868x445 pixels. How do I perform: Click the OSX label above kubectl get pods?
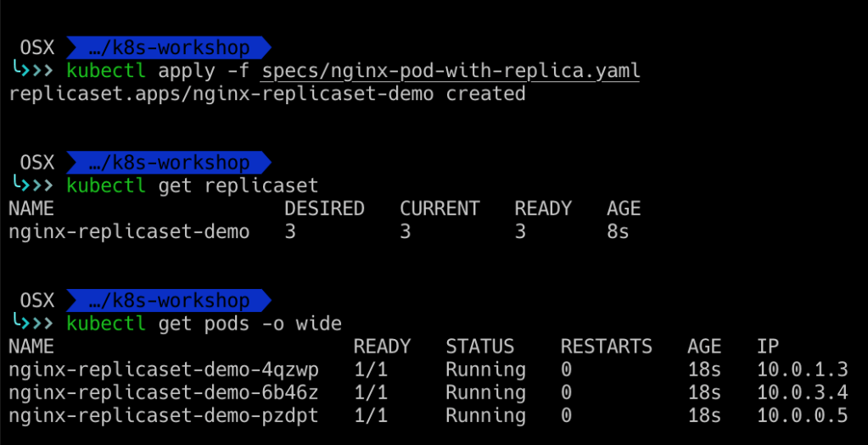point(36,301)
